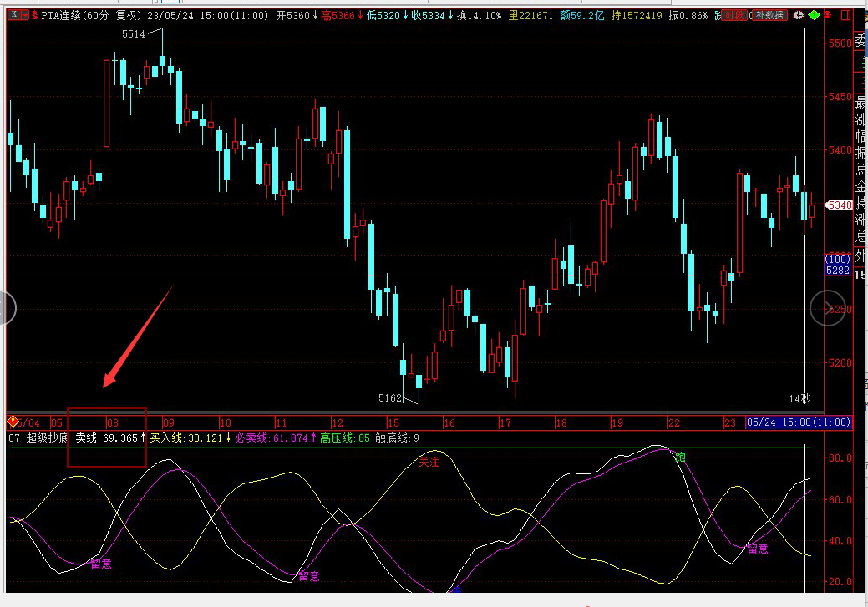Click the green 跑 signal label
The image size is (868, 607).
point(680,457)
